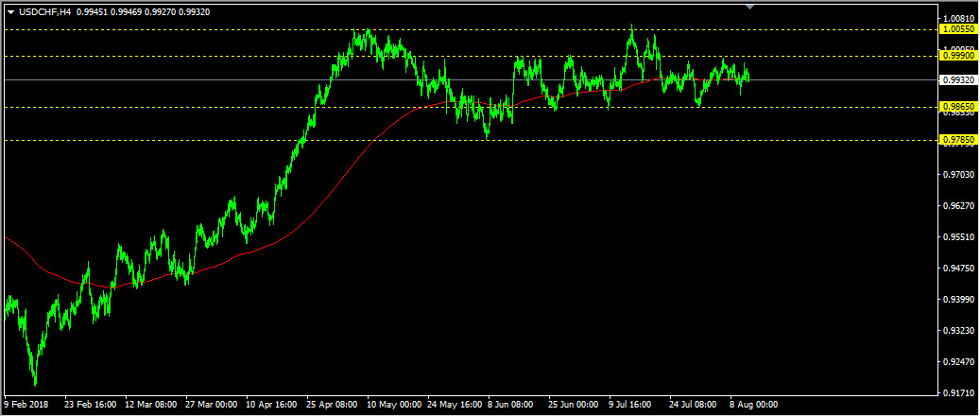Click the 0.92470 price scale value
Viewport: 980px width, 417px height.
pos(958,362)
